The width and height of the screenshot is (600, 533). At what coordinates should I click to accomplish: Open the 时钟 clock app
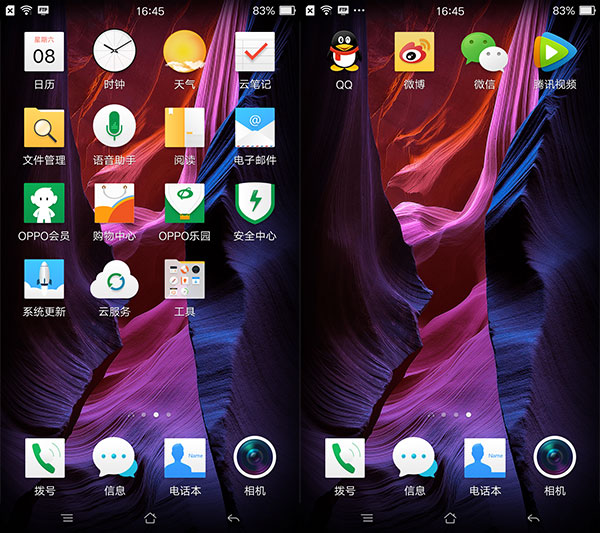click(x=114, y=51)
